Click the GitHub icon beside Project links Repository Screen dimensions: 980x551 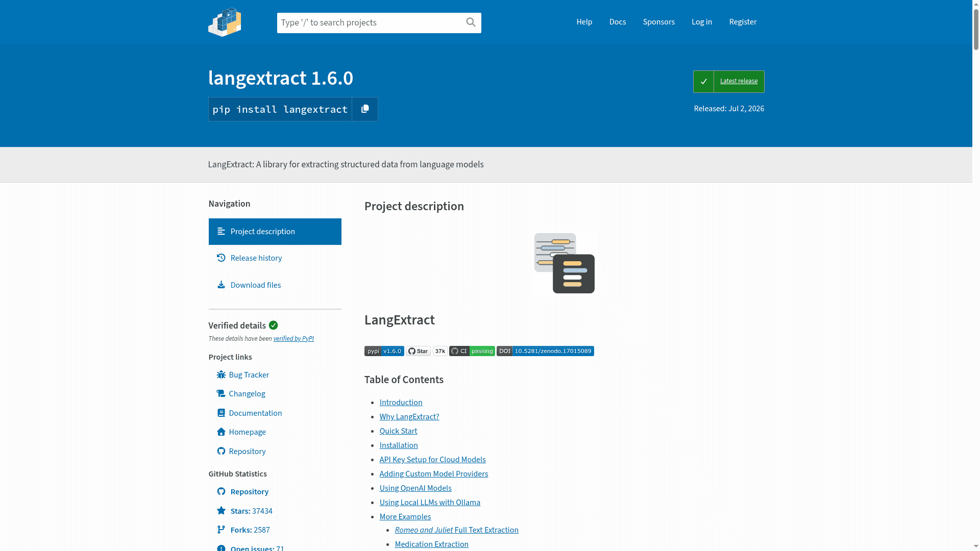[221, 452]
